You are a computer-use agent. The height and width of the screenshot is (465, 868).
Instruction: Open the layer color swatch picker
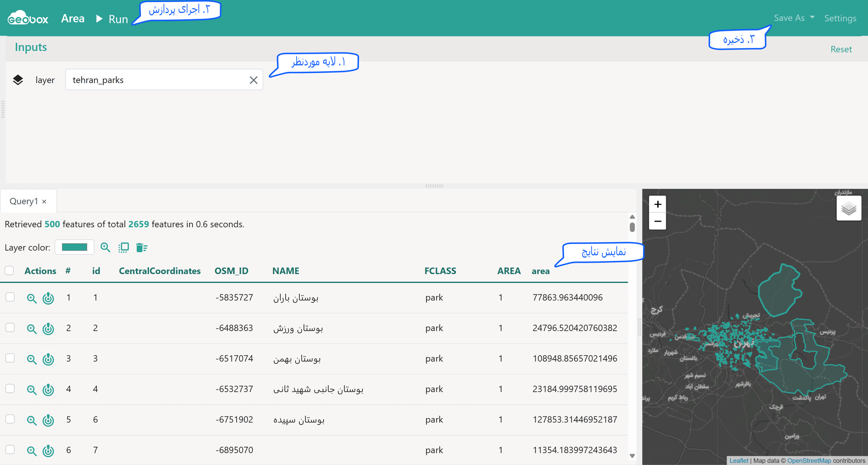74,247
